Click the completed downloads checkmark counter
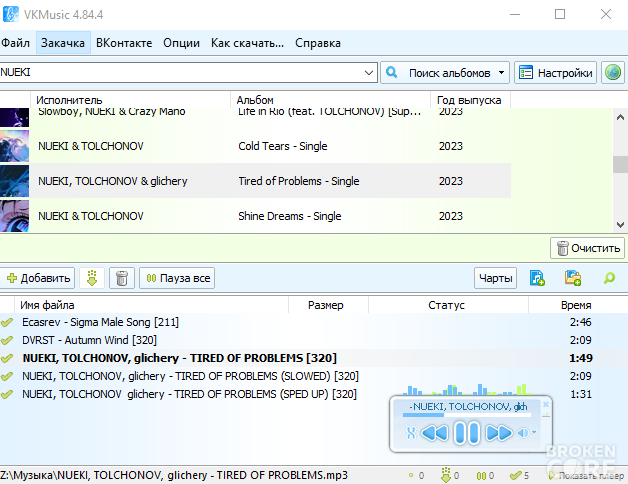Screen dimensions: 628x484 [x=519, y=476]
